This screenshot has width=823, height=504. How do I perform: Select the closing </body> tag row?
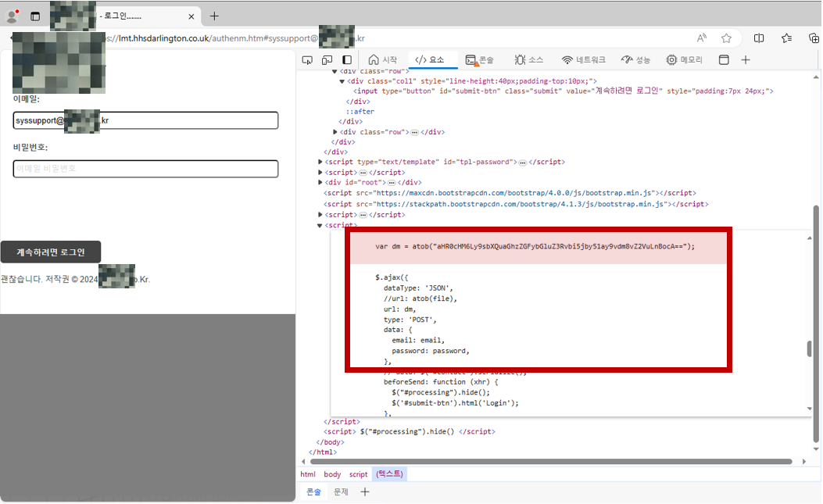[x=330, y=442]
